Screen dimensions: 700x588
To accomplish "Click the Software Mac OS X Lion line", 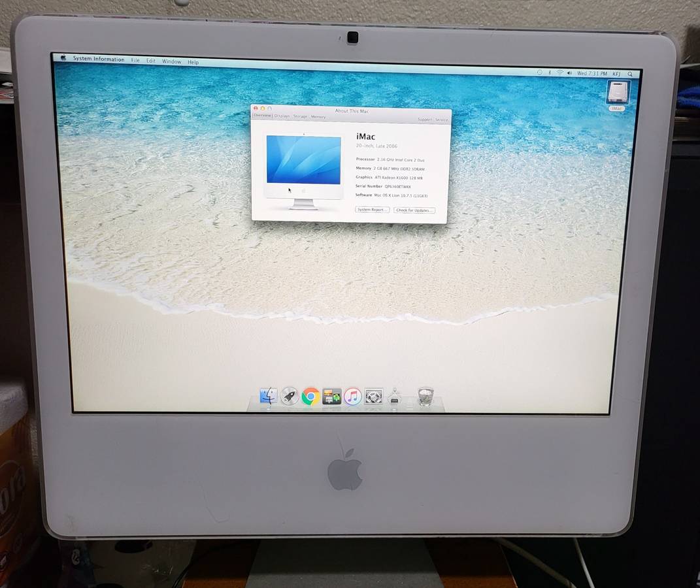I will point(392,195).
